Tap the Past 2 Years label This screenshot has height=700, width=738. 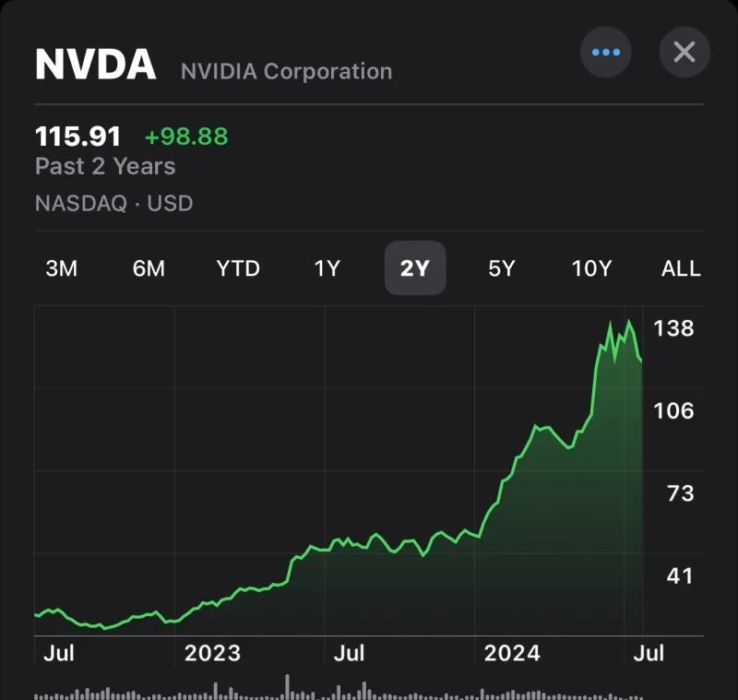(104, 167)
